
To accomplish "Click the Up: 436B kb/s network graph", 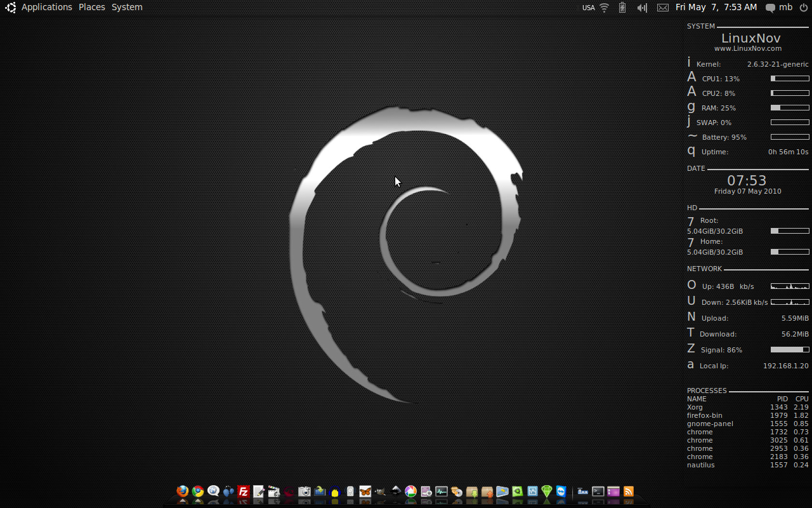I will coord(790,286).
